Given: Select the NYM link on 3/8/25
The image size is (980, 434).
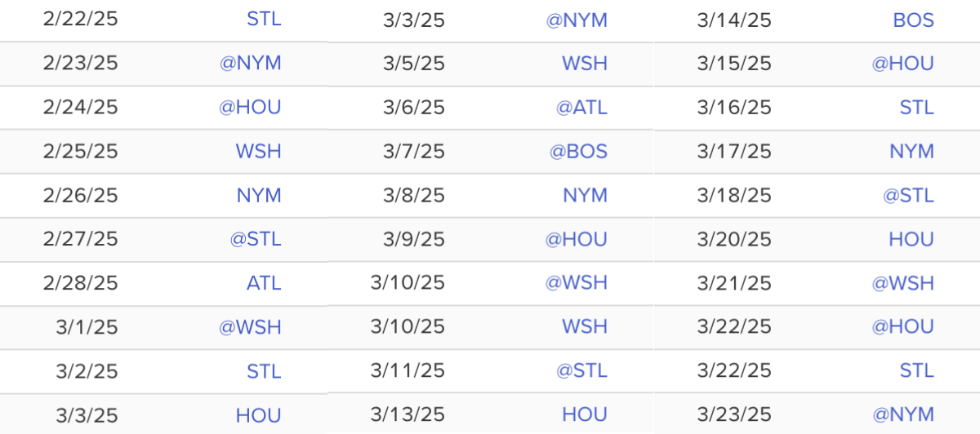Looking at the screenshot, I should point(585,195).
